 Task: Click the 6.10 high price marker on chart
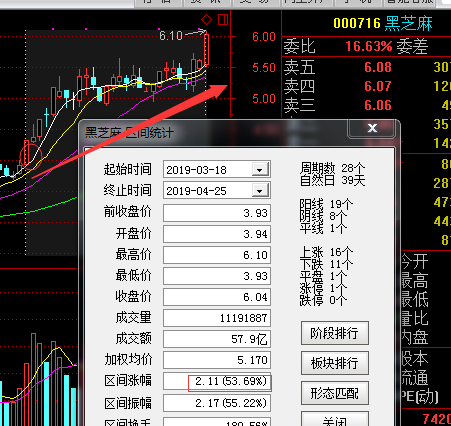tap(171, 35)
